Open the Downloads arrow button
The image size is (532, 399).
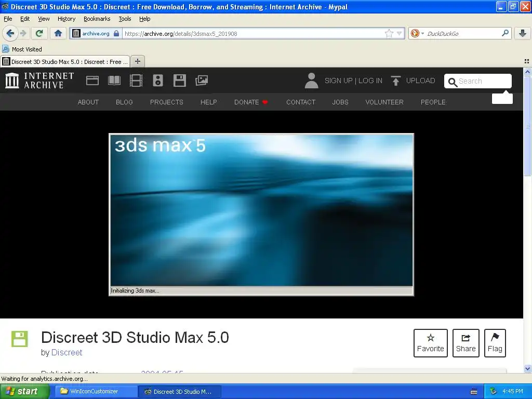(523, 33)
